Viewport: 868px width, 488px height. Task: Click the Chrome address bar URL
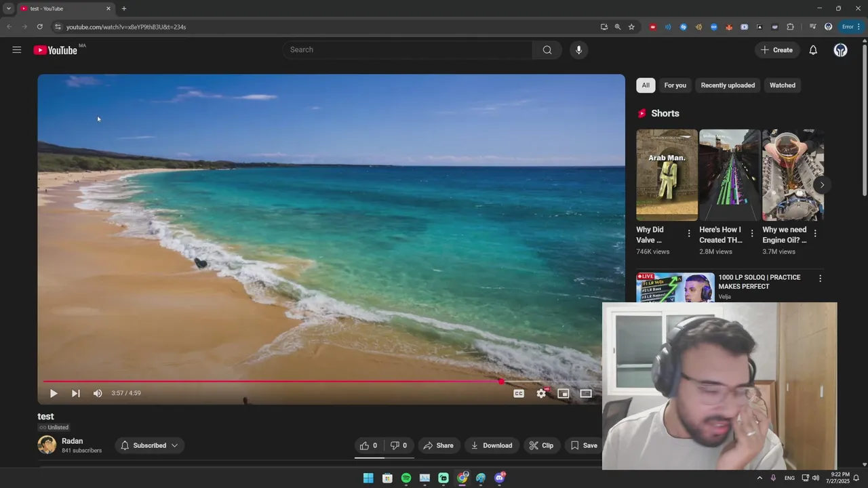point(126,27)
